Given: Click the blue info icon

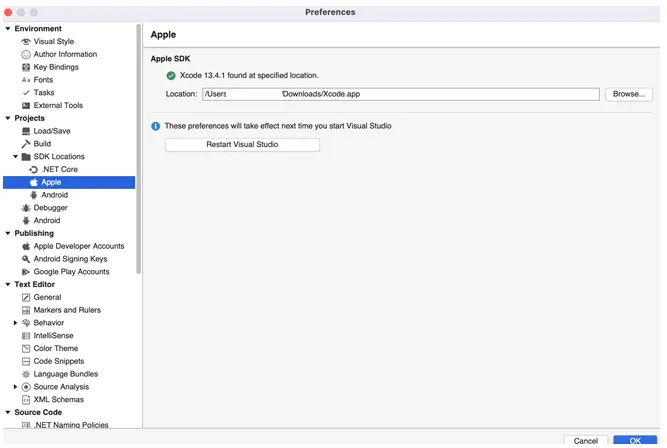Looking at the screenshot, I should coord(155,126).
